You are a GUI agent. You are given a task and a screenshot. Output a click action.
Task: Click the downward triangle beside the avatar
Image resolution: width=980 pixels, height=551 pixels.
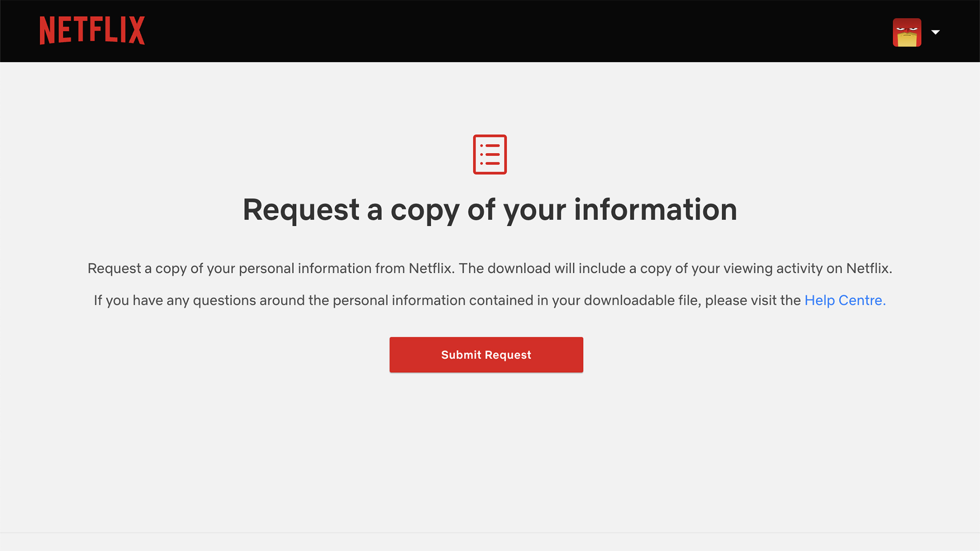click(935, 32)
